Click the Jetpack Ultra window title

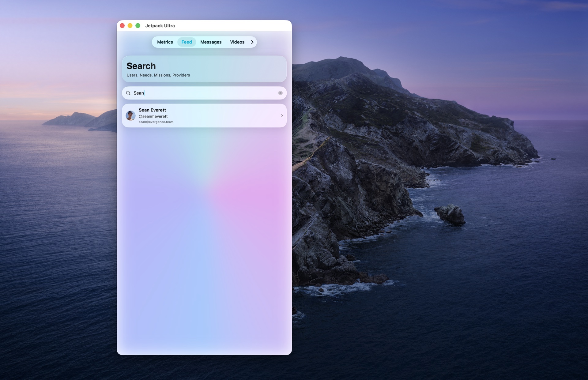coord(160,26)
